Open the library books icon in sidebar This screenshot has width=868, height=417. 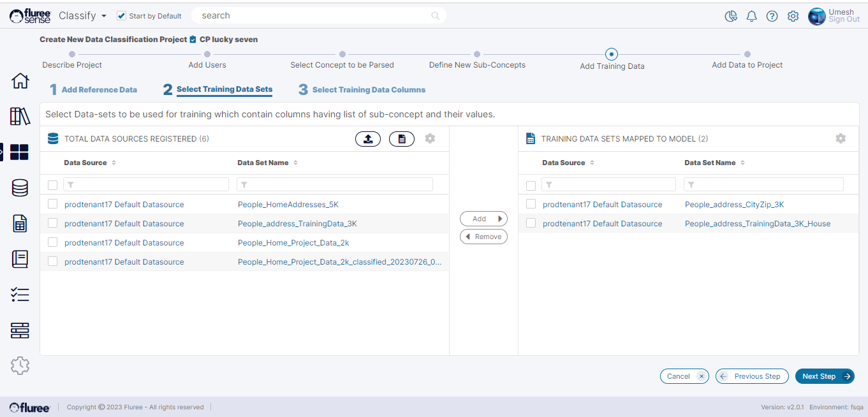click(x=20, y=116)
